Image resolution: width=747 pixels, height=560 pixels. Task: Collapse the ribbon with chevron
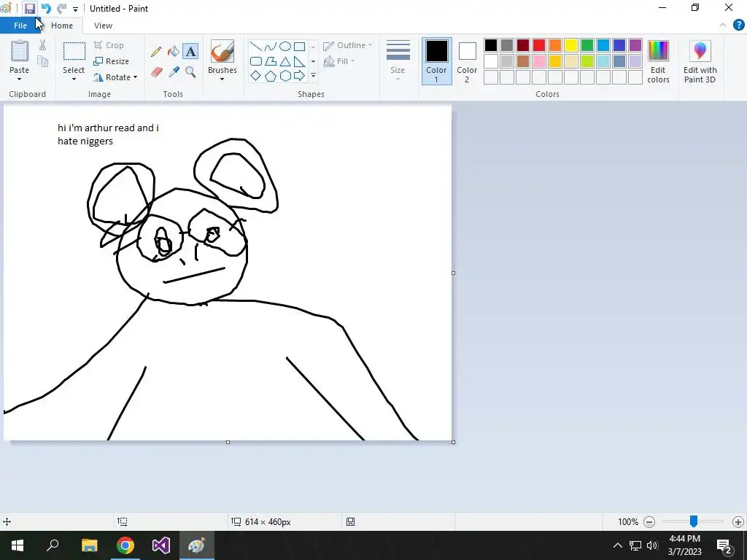723,25
